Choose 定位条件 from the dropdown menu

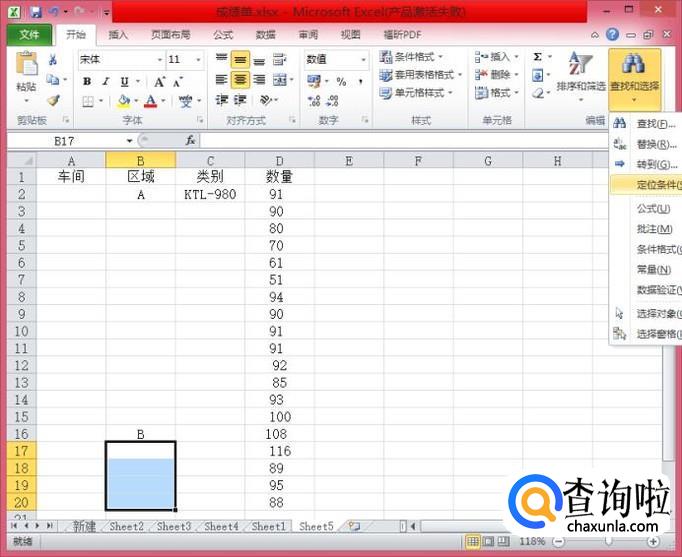pos(646,185)
